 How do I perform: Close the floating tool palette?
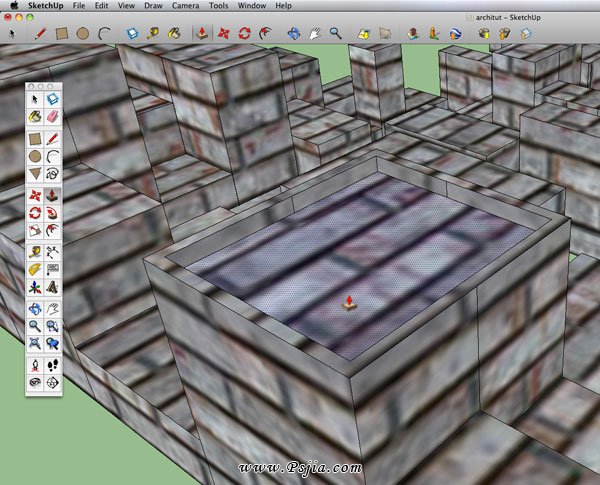(30, 87)
